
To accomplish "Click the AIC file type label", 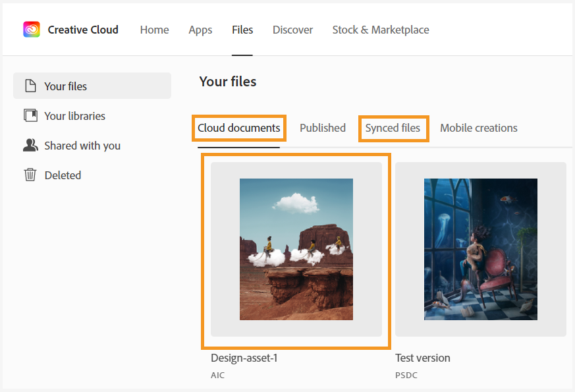I will click(217, 375).
